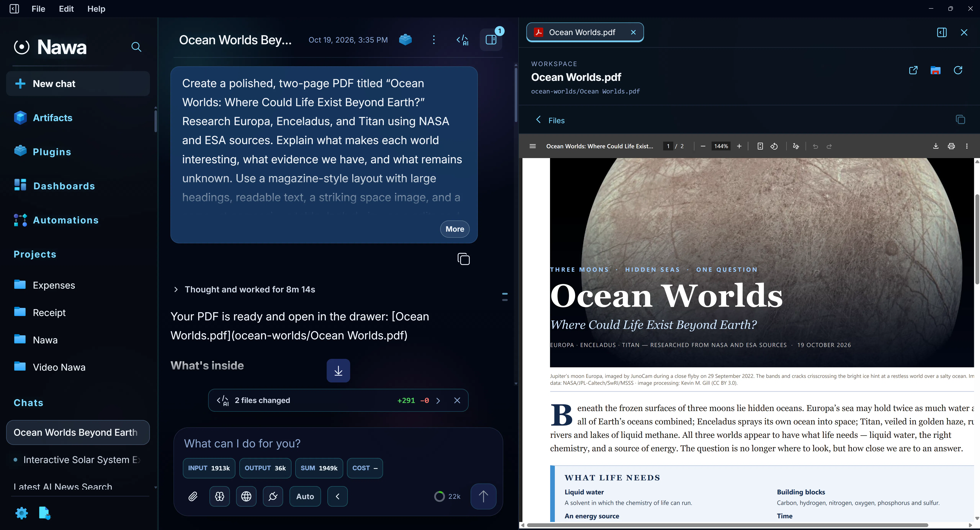
Task: Open the Plugins section
Action: pyautogui.click(x=43, y=152)
